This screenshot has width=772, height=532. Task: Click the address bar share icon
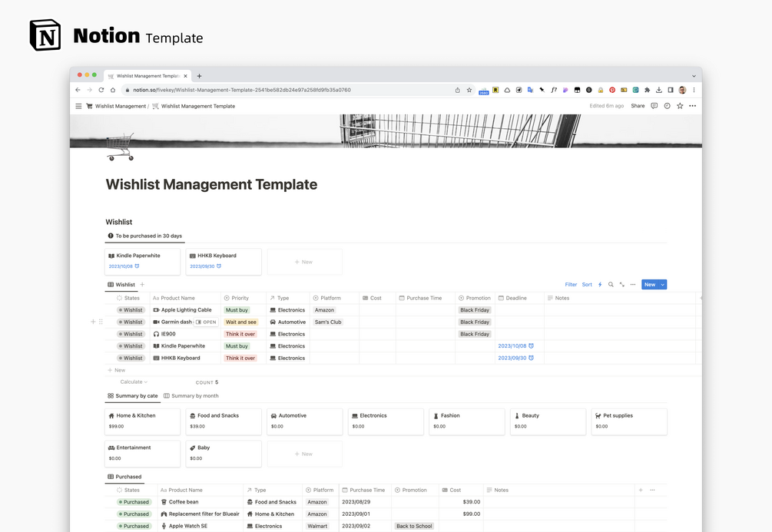(x=457, y=90)
